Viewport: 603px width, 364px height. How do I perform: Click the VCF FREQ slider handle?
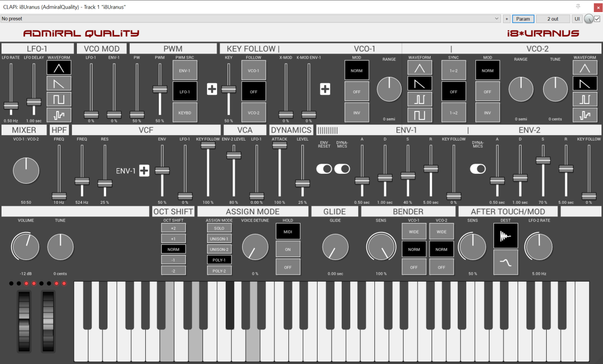point(82,181)
